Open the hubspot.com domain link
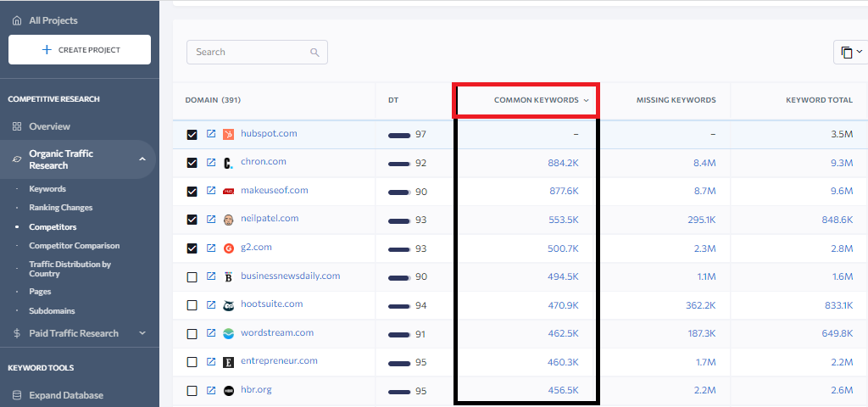Image resolution: width=868 pixels, height=407 pixels. pyautogui.click(x=269, y=133)
